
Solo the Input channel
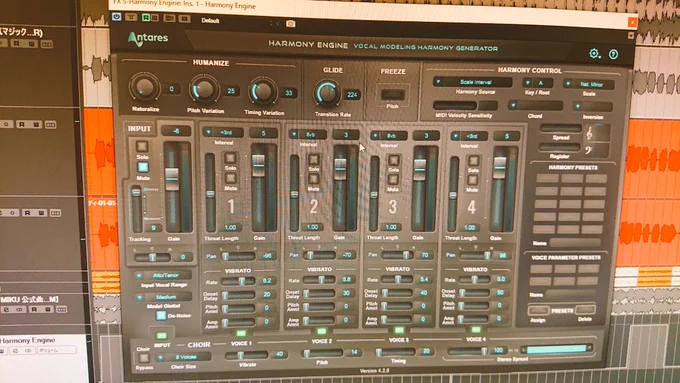coord(142,146)
